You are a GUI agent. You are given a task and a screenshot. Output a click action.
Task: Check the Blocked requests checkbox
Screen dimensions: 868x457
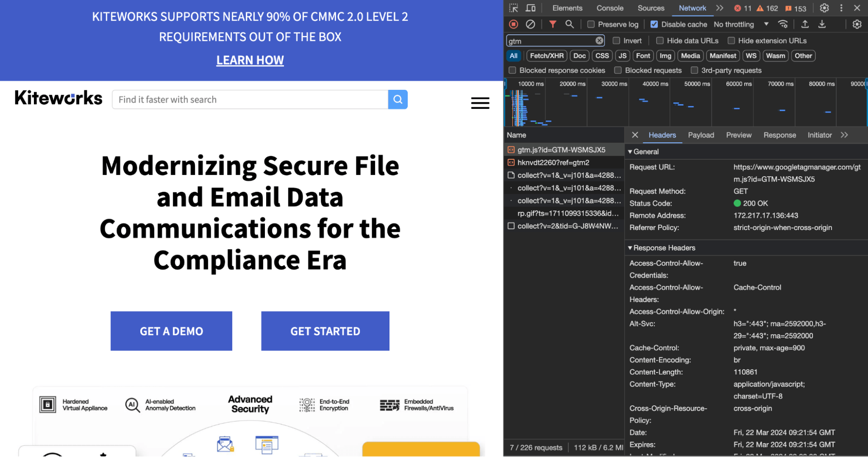(618, 70)
